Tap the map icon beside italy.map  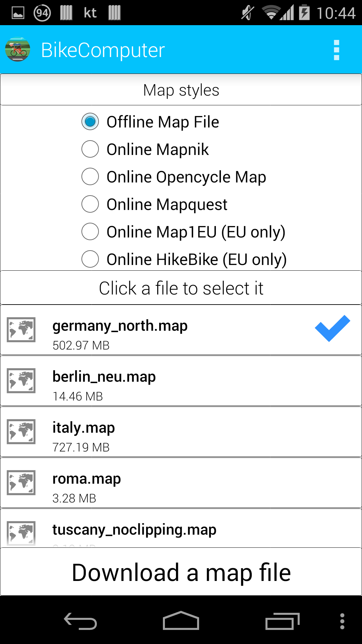(x=21, y=432)
